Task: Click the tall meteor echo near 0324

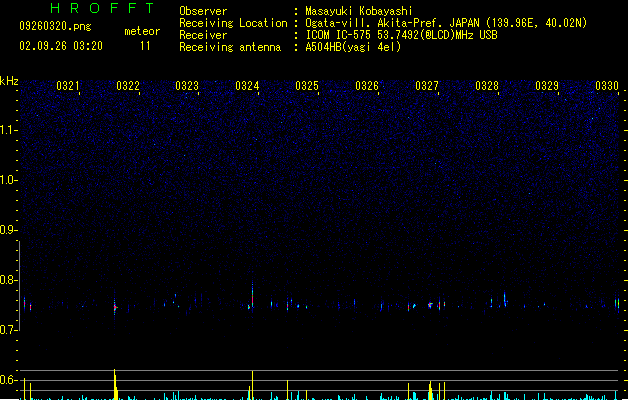Action: [x=252, y=294]
